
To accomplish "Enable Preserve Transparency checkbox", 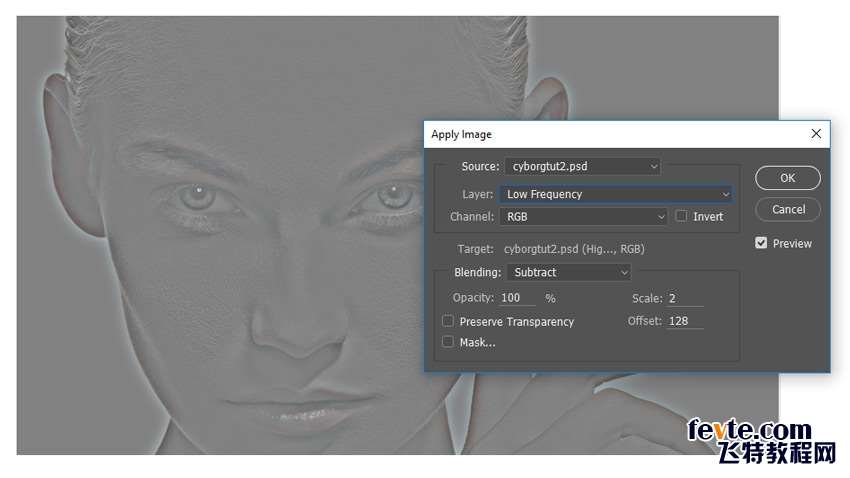I will (x=448, y=321).
